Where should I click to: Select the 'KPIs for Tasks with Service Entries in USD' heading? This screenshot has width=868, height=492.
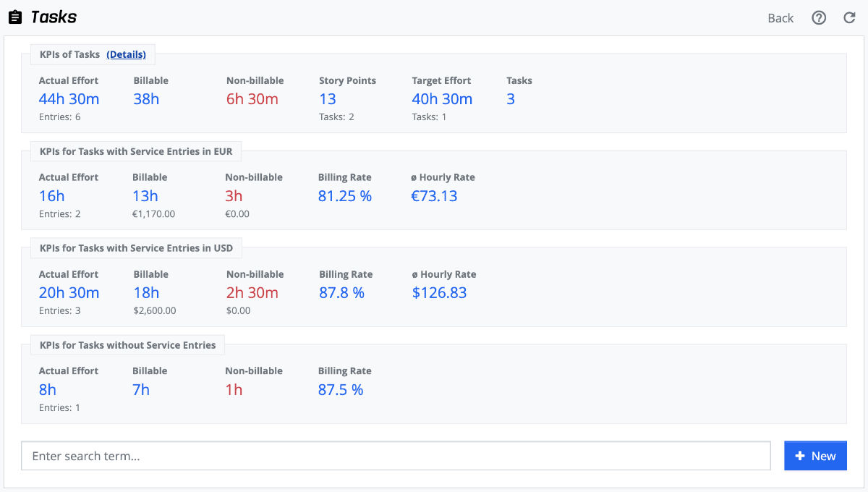[136, 248]
